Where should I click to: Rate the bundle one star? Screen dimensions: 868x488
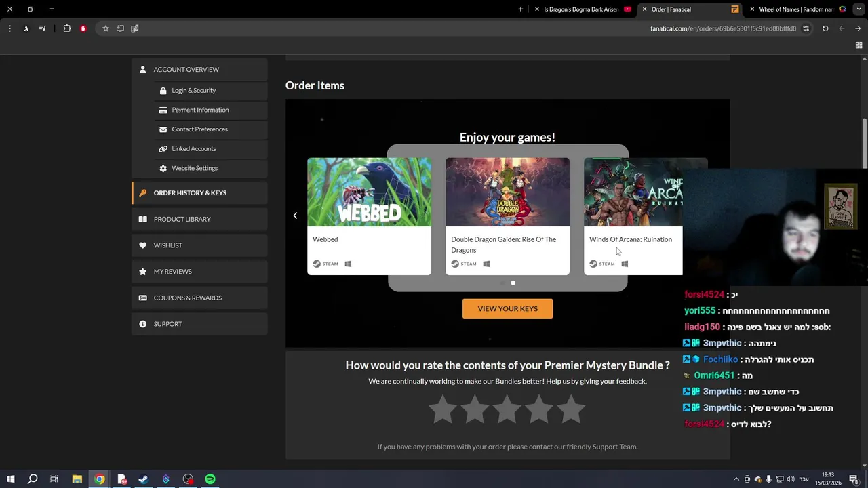[x=443, y=409]
